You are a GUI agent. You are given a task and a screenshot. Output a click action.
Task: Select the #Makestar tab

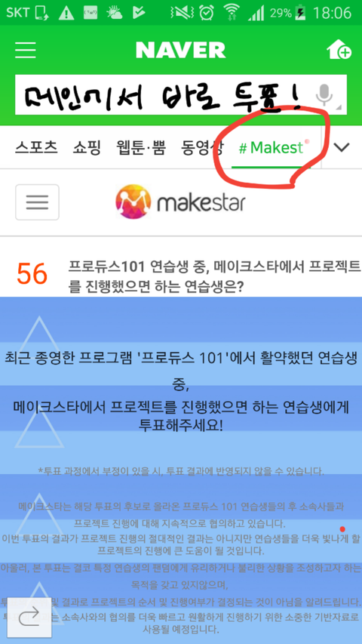point(271,147)
